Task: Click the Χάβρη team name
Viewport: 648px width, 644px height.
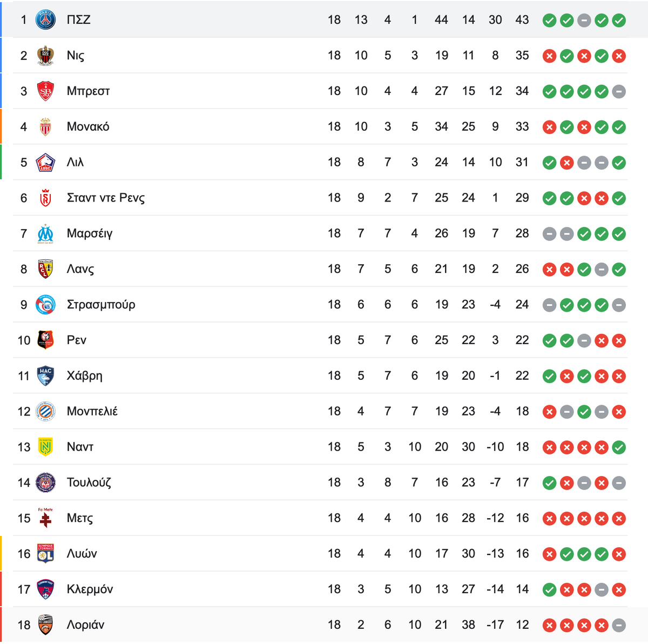Action: [x=85, y=375]
